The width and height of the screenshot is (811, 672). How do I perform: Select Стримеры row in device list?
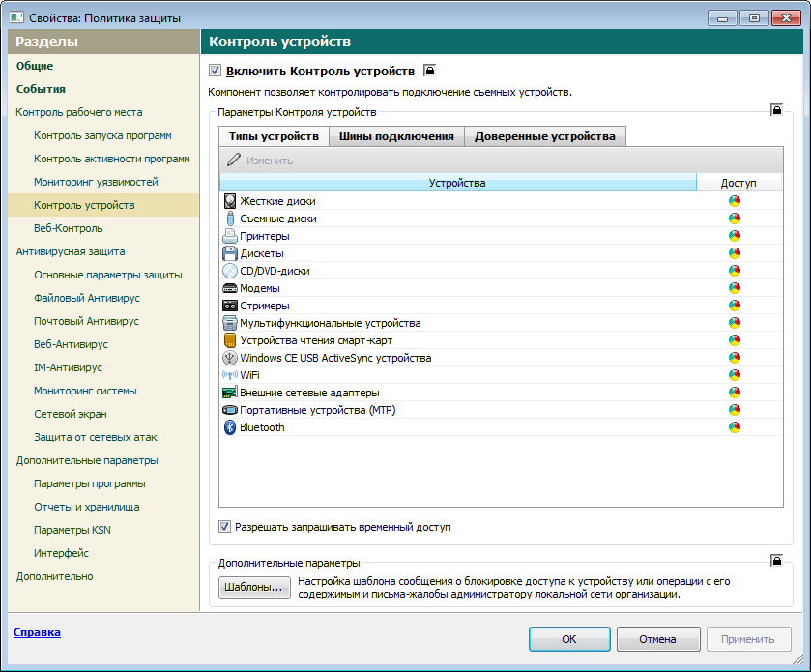501,306
